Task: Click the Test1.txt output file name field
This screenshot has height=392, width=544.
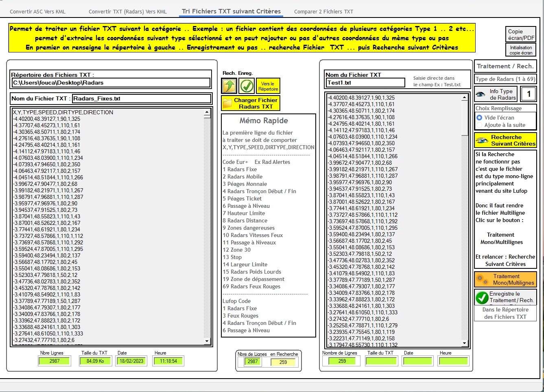Action: (x=365, y=83)
